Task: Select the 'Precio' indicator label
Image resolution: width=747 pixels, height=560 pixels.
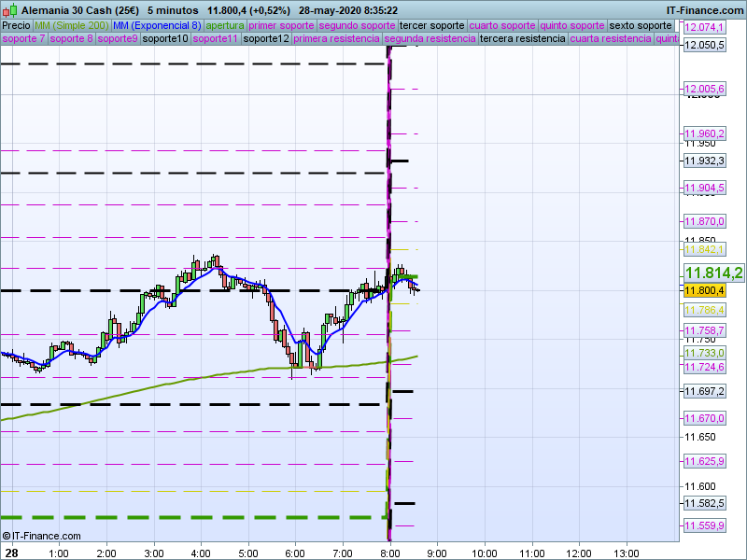Action: tap(16, 25)
